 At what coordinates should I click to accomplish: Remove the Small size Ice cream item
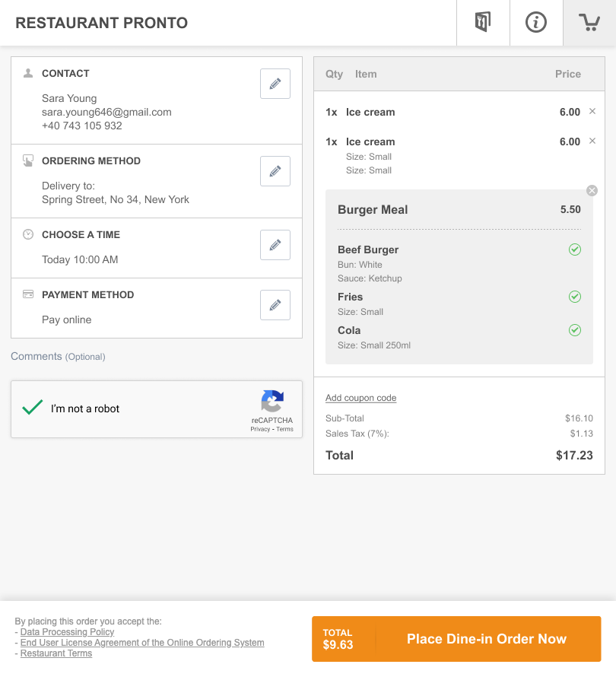(592, 141)
